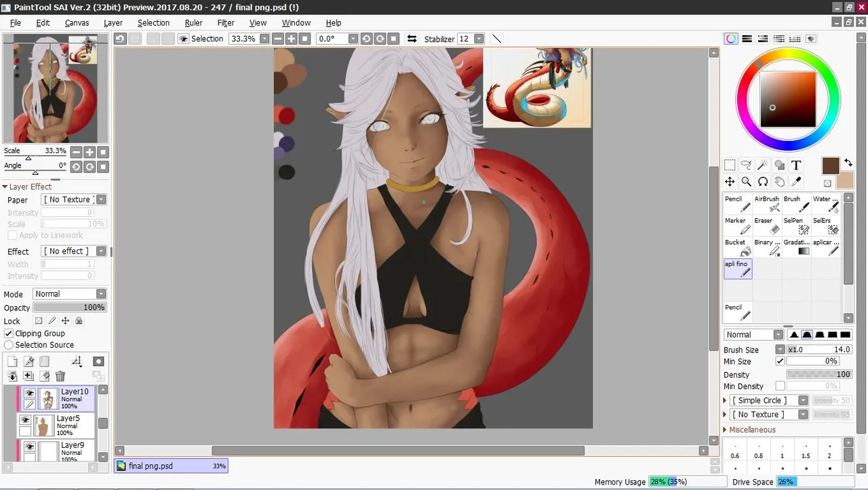Flip canvas view horizontally
The height and width of the screenshot is (490, 868).
[x=412, y=39]
